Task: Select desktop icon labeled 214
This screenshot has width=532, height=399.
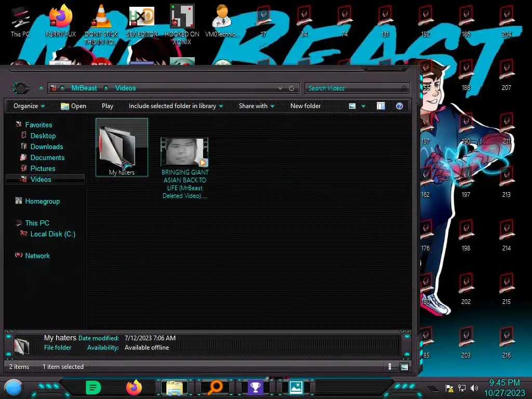Action: coord(507,235)
